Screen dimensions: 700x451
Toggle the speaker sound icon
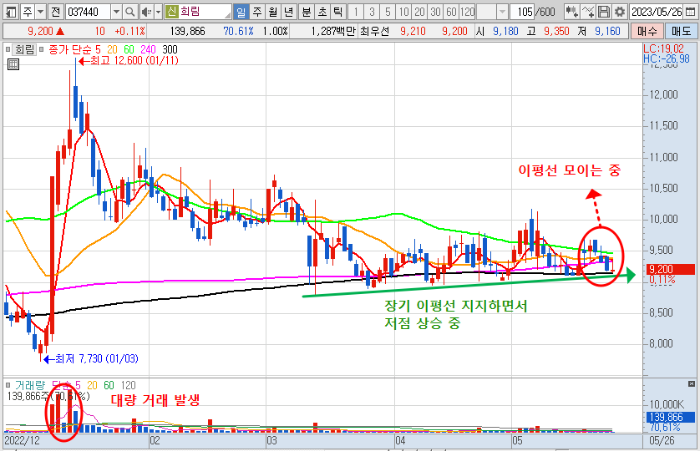coord(146,11)
